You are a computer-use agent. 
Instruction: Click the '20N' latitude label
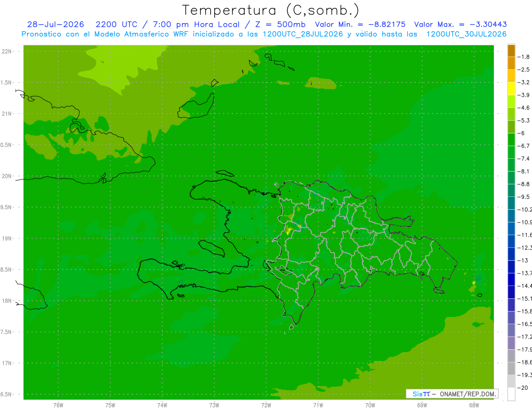click(x=7, y=176)
